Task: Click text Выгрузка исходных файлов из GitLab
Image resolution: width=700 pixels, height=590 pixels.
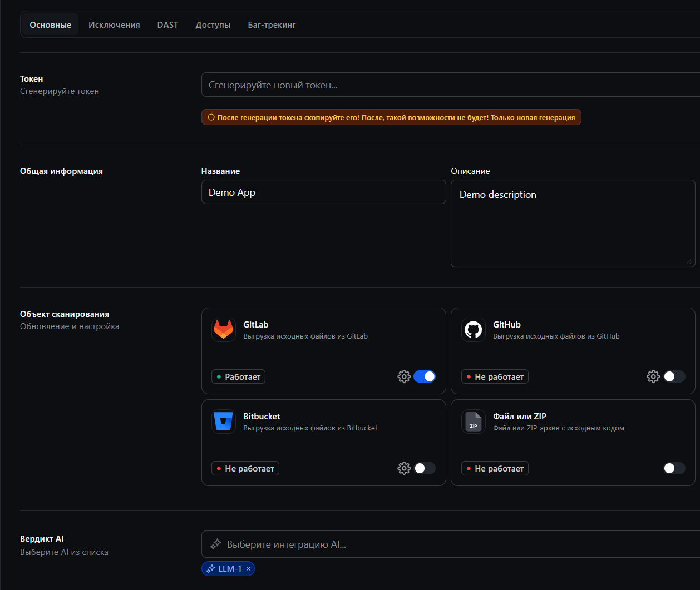Action: [x=305, y=336]
